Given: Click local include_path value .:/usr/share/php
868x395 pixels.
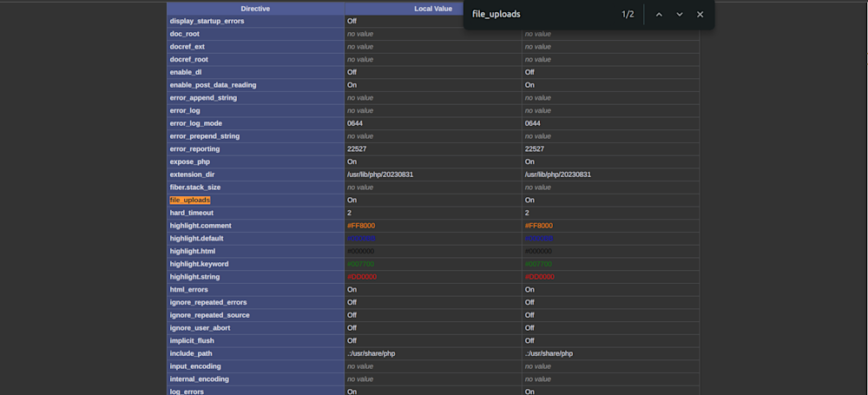Looking at the screenshot, I should point(371,353).
